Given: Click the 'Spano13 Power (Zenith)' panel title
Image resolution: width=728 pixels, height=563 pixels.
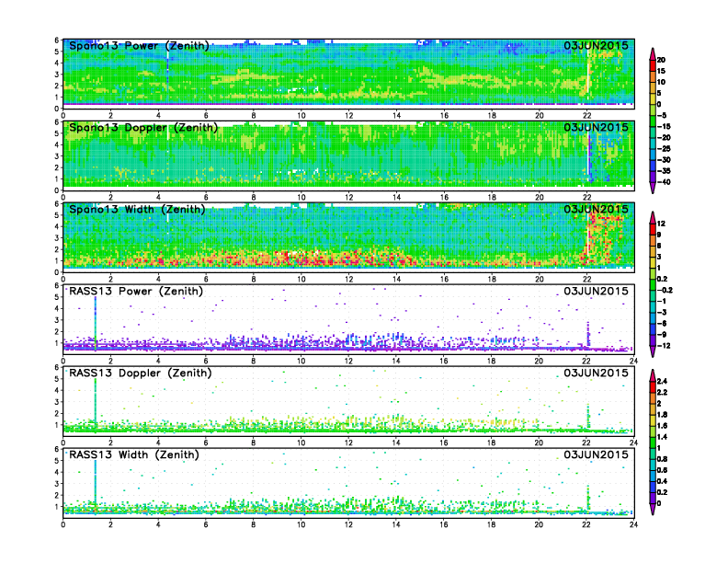Looking at the screenshot, I should tap(140, 46).
